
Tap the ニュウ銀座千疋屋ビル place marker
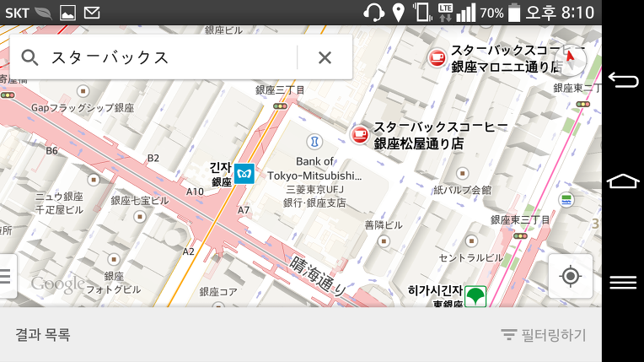(x=94, y=180)
